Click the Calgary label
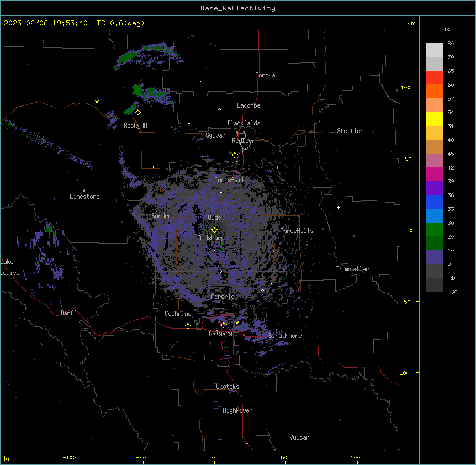Screen dimensions: 476x465 click(x=220, y=333)
